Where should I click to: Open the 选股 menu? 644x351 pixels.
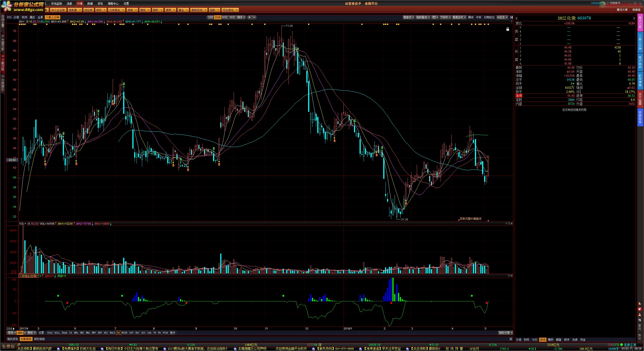pos(70,4)
